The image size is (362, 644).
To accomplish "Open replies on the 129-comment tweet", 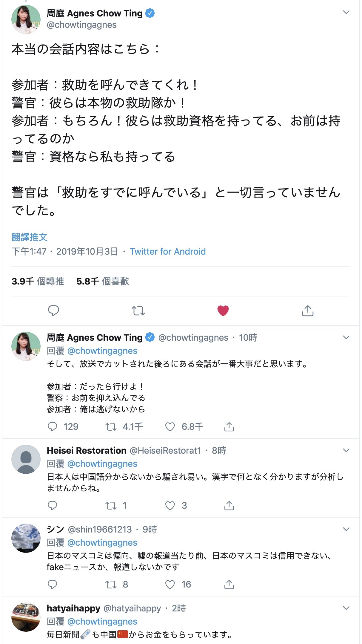I will (53, 427).
